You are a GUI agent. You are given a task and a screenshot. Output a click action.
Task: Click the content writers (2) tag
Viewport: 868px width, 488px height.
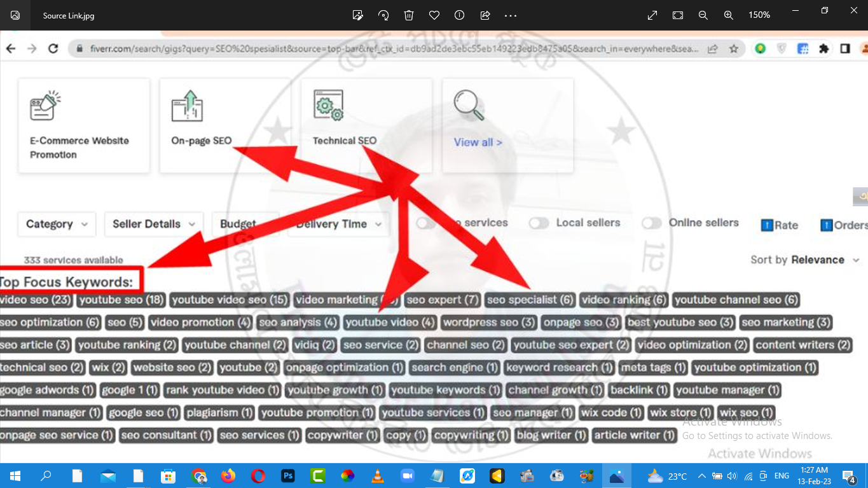pyautogui.click(x=803, y=345)
